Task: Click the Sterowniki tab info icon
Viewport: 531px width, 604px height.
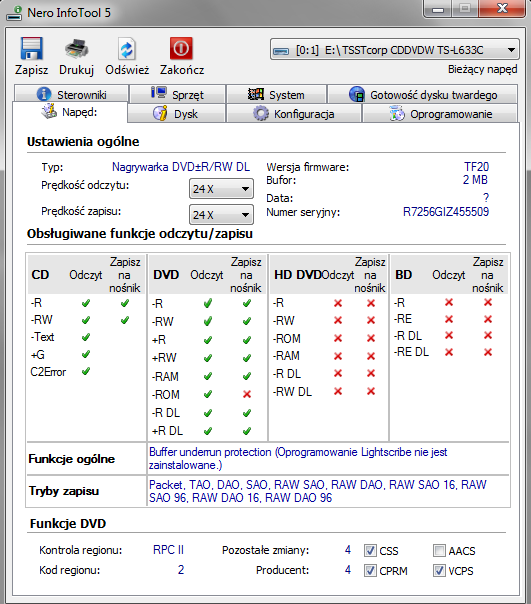Action: point(44,94)
